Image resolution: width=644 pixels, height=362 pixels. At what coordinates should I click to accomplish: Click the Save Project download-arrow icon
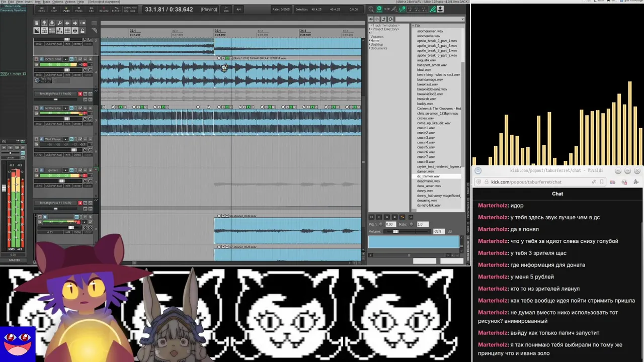pyautogui.click(x=52, y=23)
